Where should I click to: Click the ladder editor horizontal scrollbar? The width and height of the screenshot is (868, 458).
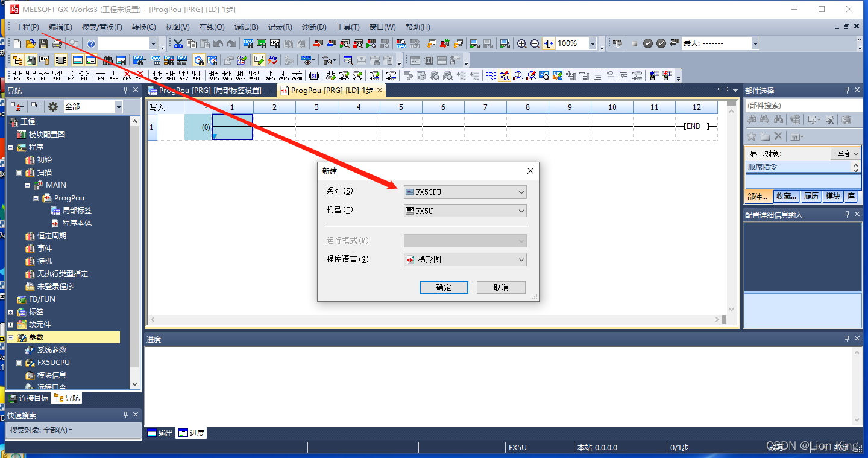coord(435,319)
